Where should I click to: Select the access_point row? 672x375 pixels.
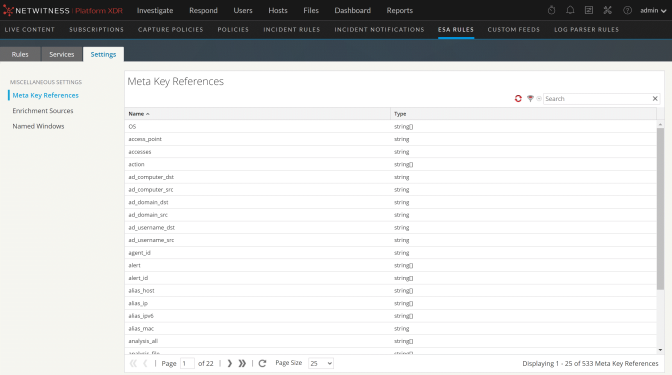point(390,139)
